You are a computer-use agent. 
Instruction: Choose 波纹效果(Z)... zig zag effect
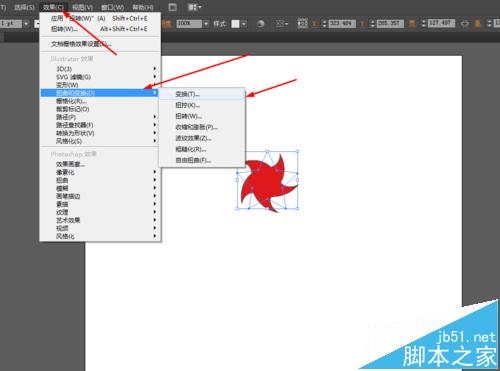pos(202,138)
